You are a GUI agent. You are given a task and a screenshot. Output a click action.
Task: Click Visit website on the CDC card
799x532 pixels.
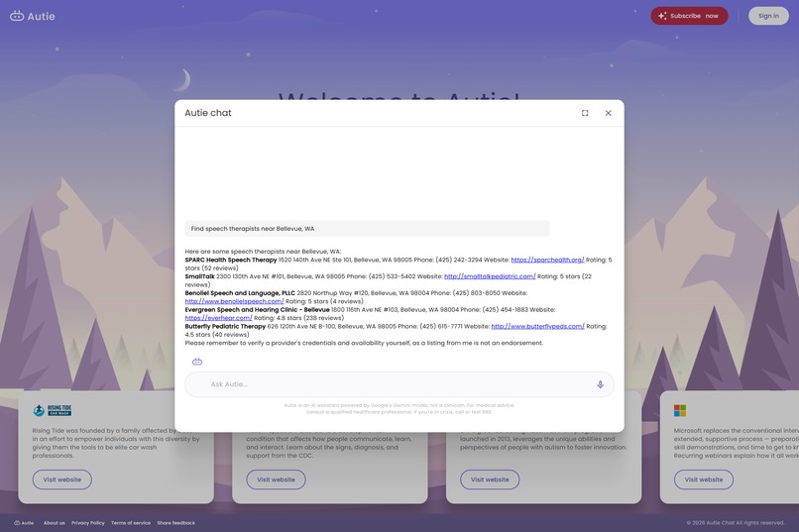tap(277, 479)
